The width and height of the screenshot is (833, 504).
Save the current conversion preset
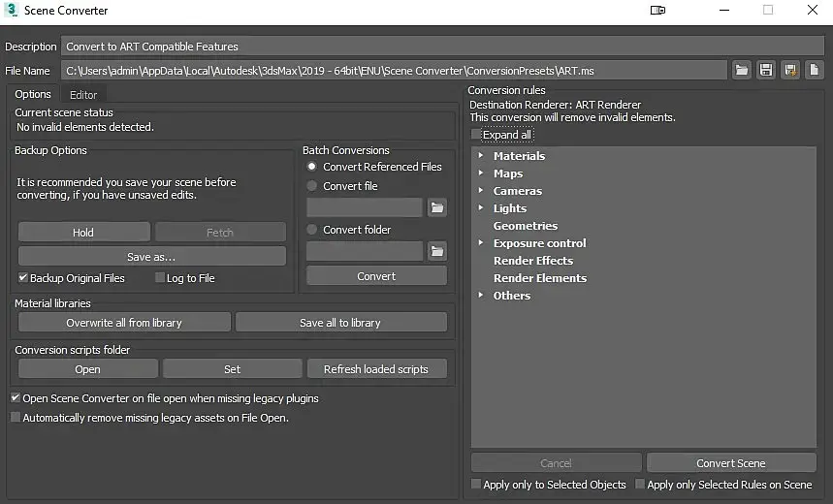766,70
